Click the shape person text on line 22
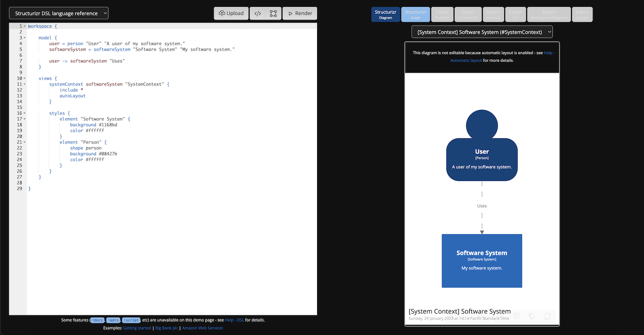Viewport: 644px width, 335px height. 86,148
